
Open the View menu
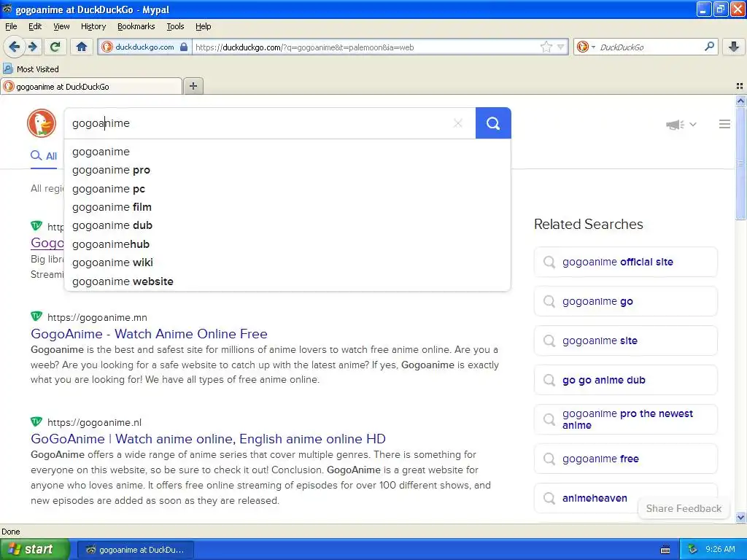point(61,26)
